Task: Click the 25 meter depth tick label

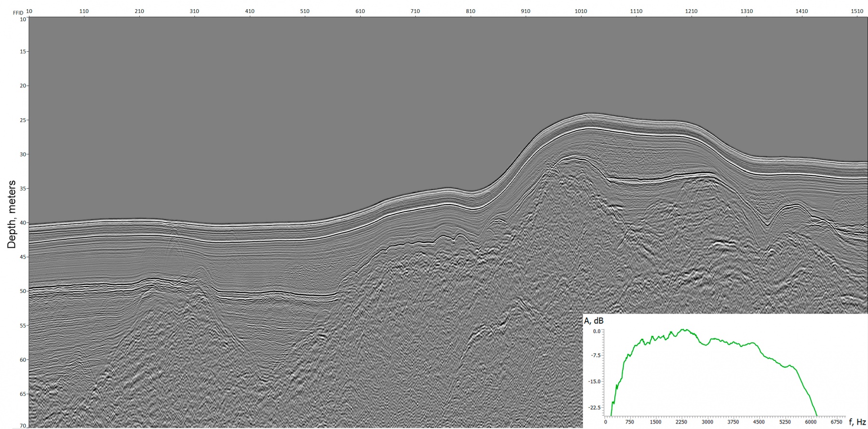Action: point(23,120)
